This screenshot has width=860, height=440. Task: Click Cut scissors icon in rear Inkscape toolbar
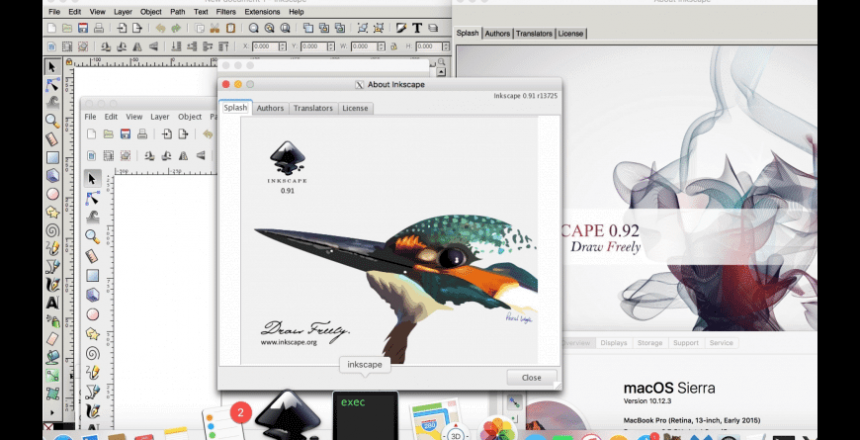215,28
